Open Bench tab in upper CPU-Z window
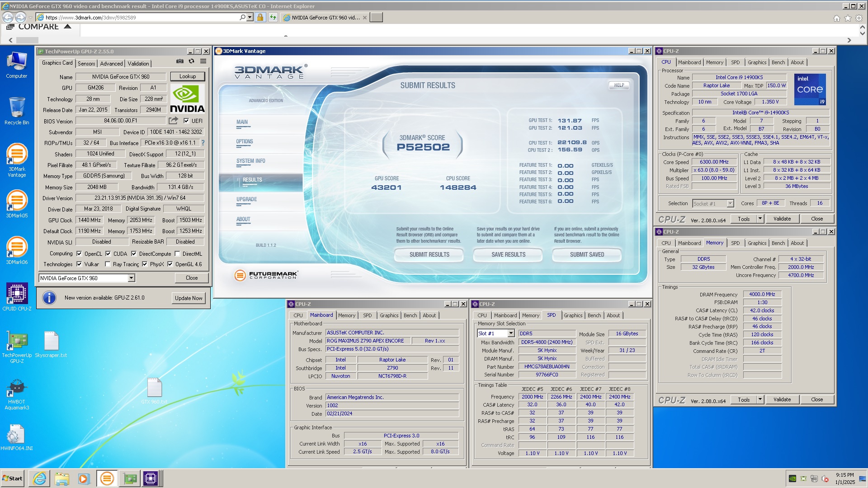 click(778, 62)
